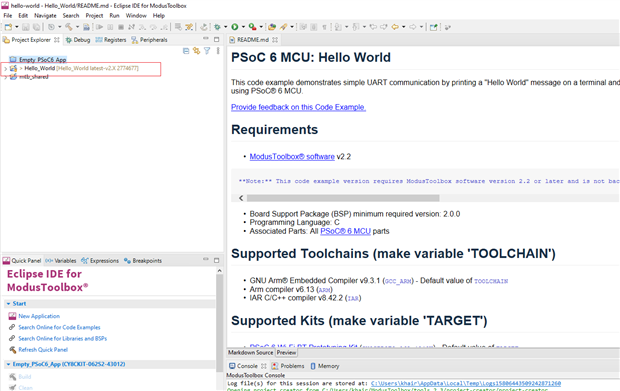Open the Back navigation history dropdown
Image resolution: width=620 pixels, height=391 pixels.
pyautogui.click(x=403, y=27)
